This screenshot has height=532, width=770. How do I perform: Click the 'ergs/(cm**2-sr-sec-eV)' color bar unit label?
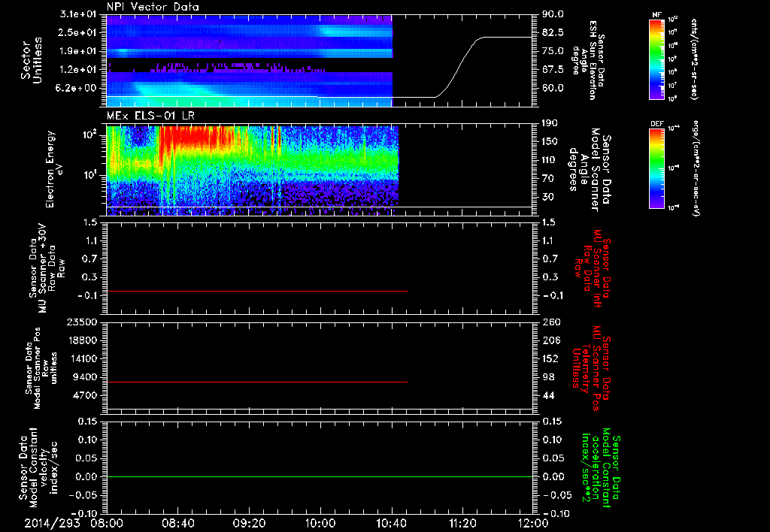pos(696,168)
